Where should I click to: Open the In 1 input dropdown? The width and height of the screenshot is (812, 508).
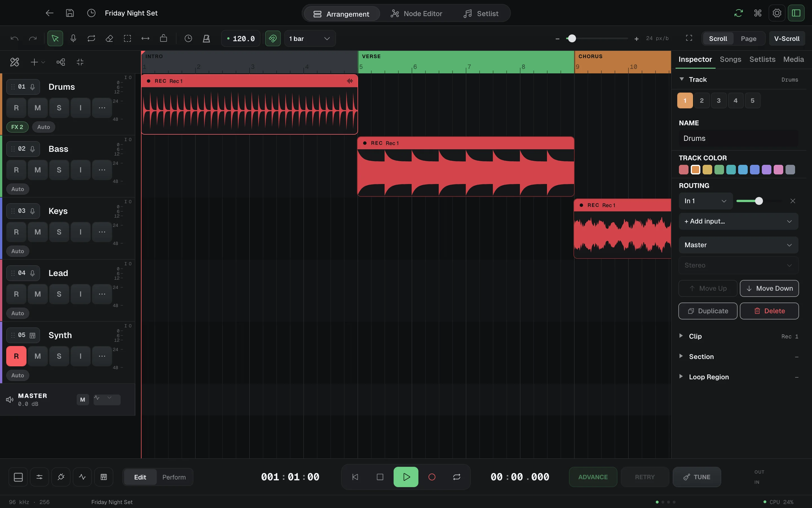pos(705,201)
